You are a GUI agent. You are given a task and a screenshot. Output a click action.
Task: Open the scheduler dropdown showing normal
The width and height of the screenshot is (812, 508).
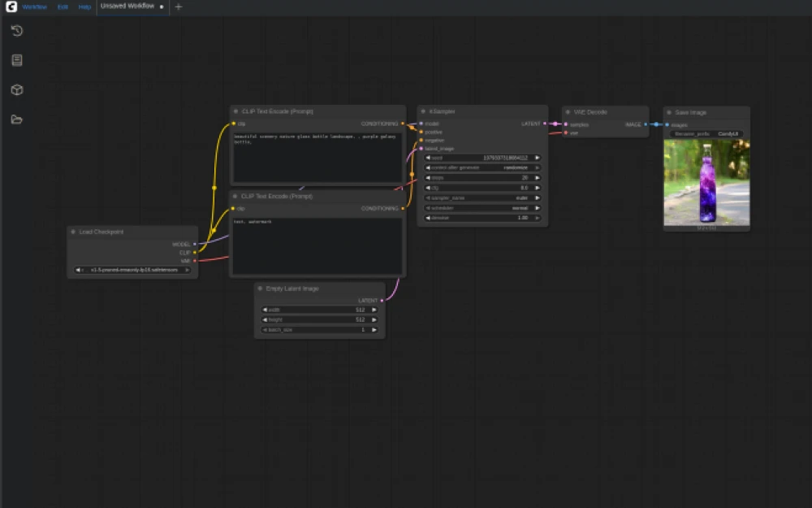tap(482, 207)
